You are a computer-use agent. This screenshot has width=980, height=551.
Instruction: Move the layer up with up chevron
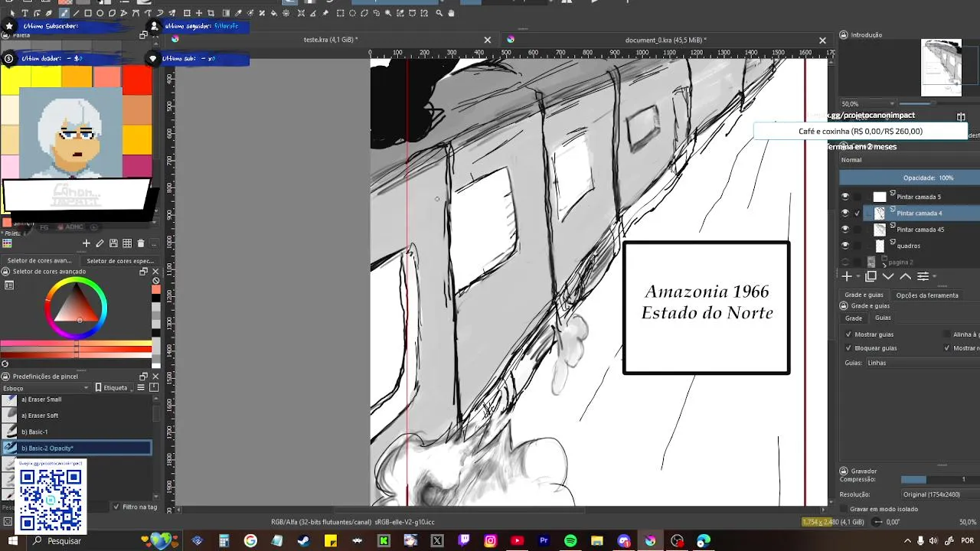point(906,276)
